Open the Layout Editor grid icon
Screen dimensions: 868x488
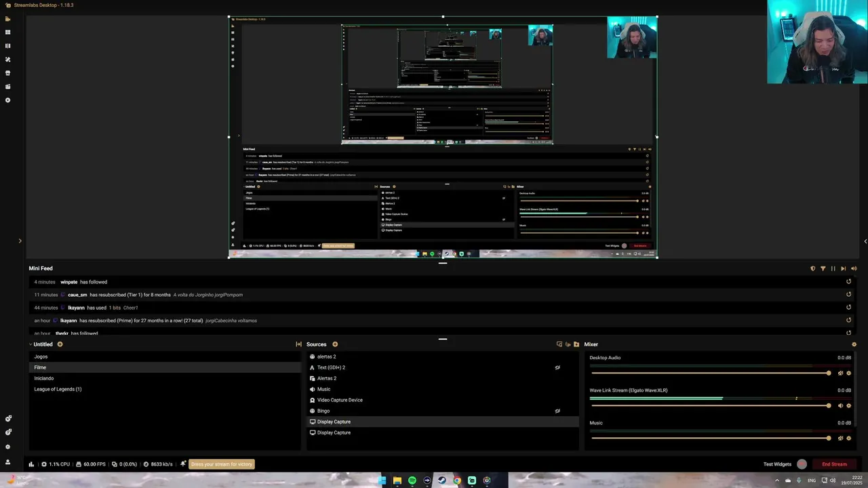tap(8, 33)
